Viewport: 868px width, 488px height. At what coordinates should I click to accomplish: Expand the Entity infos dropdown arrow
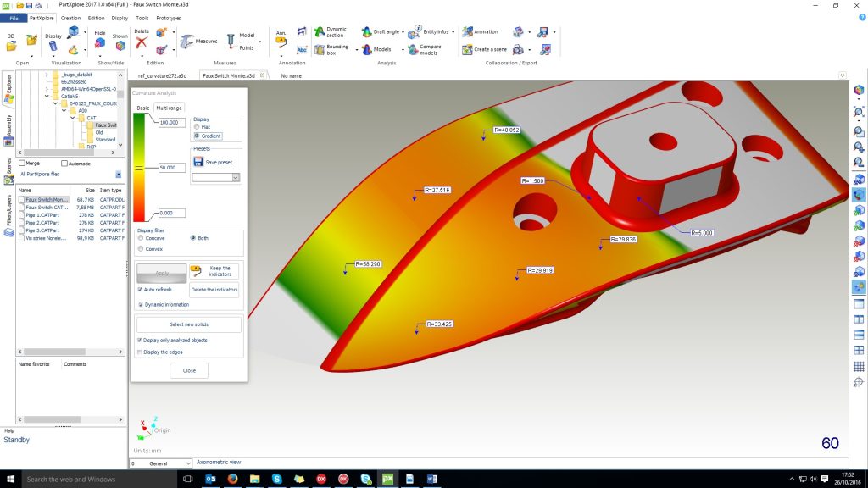(451, 32)
